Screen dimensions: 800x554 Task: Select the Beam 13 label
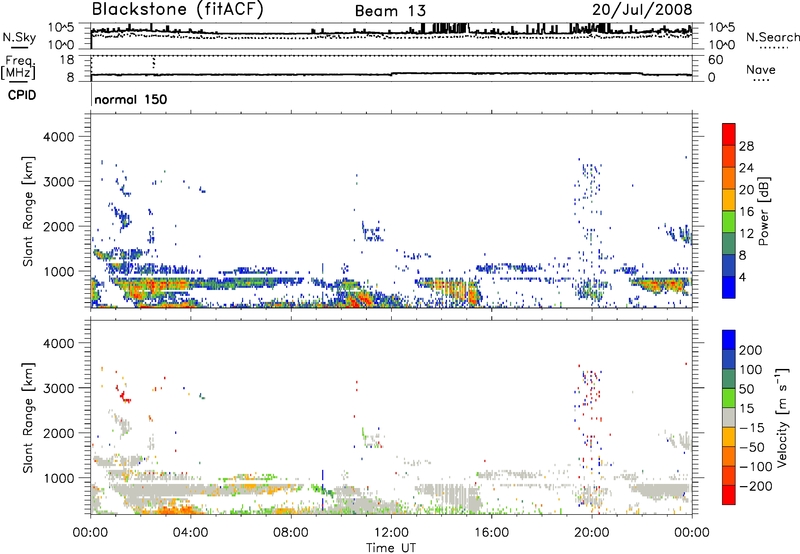[390, 11]
